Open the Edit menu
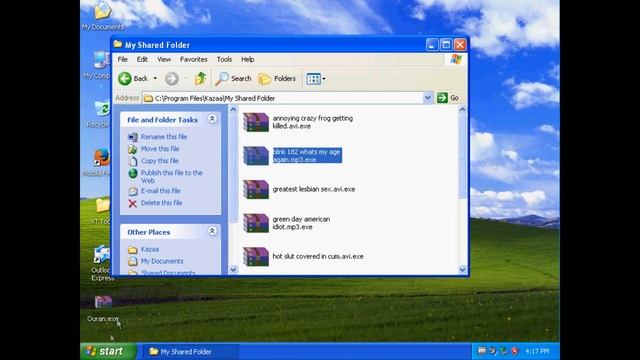Screen dimensions: 640x360 pyautogui.click(x=142, y=59)
